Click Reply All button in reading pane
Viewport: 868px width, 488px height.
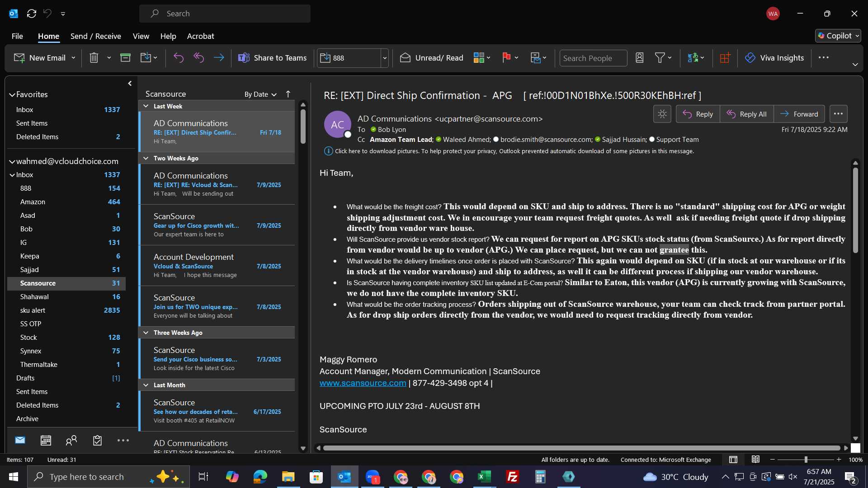point(746,114)
